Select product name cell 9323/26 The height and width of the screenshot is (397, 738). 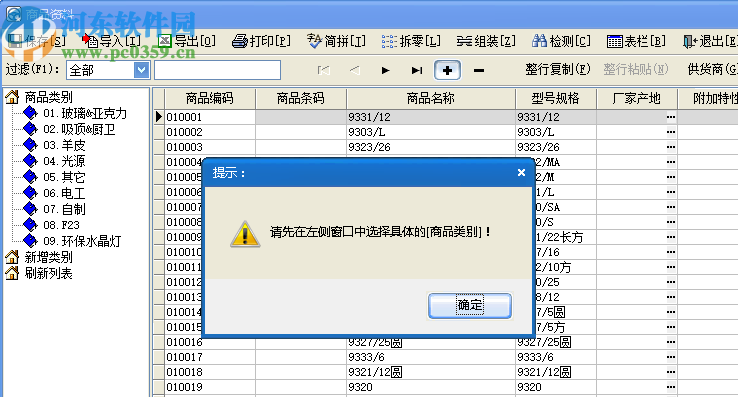[431, 147]
